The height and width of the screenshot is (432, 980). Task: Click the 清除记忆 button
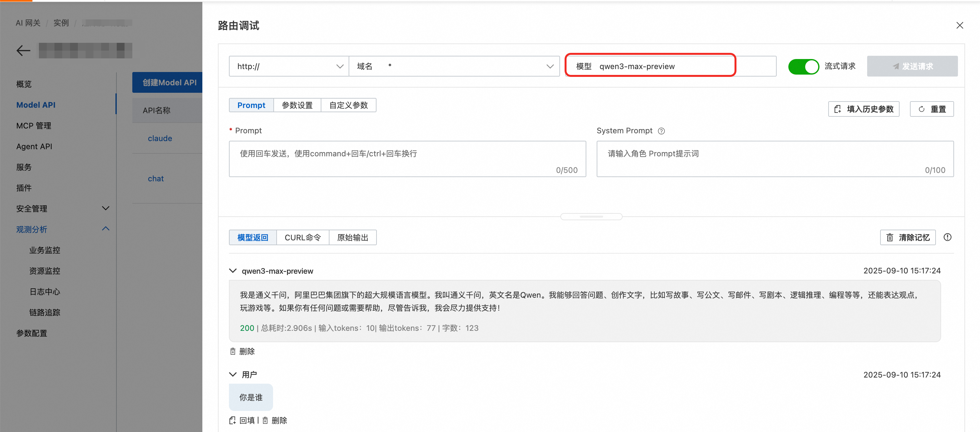[907, 237]
